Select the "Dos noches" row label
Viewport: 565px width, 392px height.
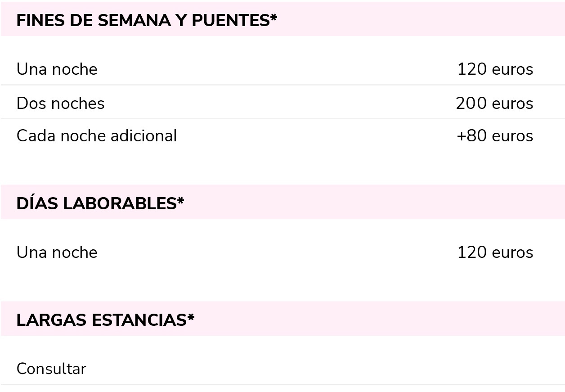61,104
